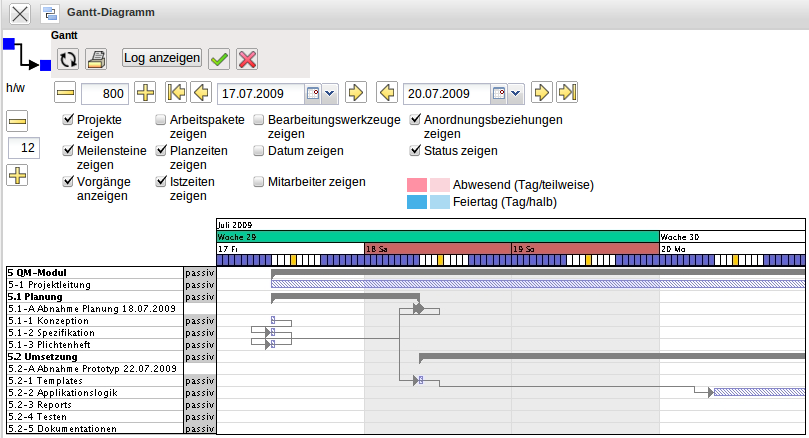Decrease width with minus next to 800
The width and height of the screenshot is (809, 438).
pyautogui.click(x=65, y=93)
